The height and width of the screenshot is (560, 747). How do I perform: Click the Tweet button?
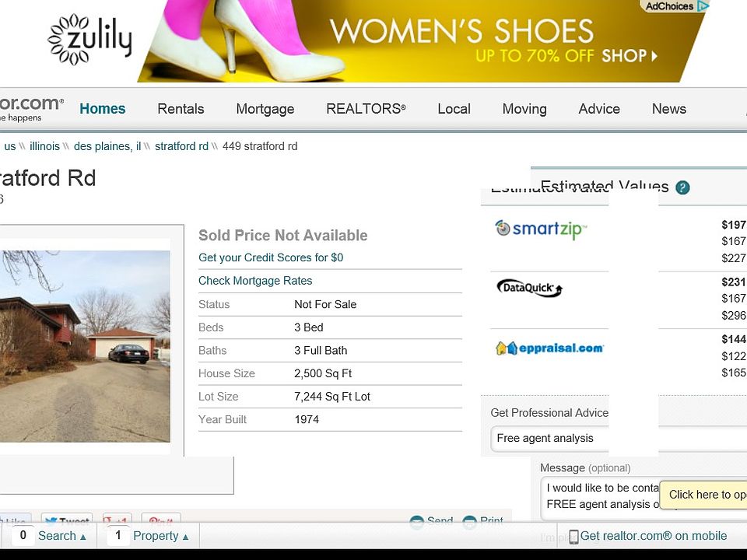67,520
